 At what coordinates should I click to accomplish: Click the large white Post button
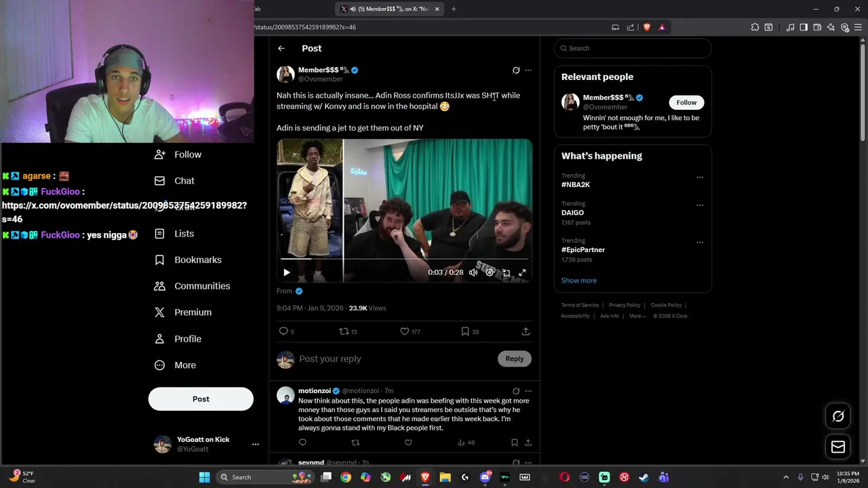pos(201,399)
